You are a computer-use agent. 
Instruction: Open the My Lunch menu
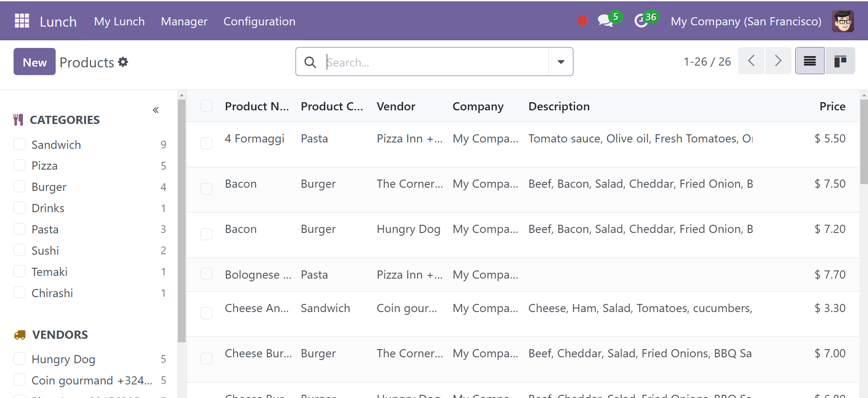point(119,21)
